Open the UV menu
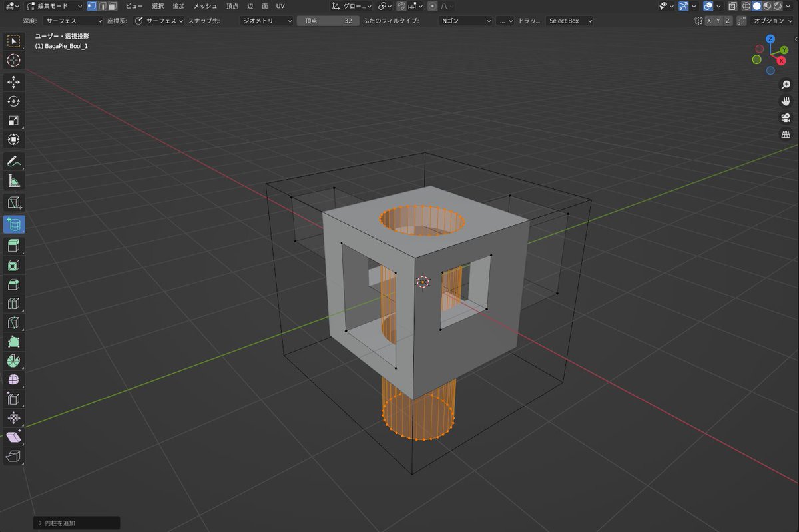Screen dimensions: 799x532 point(280,6)
